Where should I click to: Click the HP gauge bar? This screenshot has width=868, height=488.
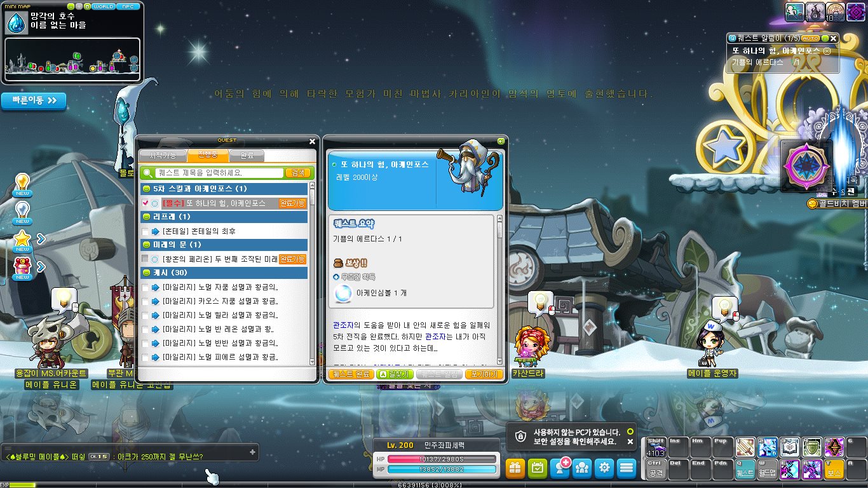[x=442, y=459]
